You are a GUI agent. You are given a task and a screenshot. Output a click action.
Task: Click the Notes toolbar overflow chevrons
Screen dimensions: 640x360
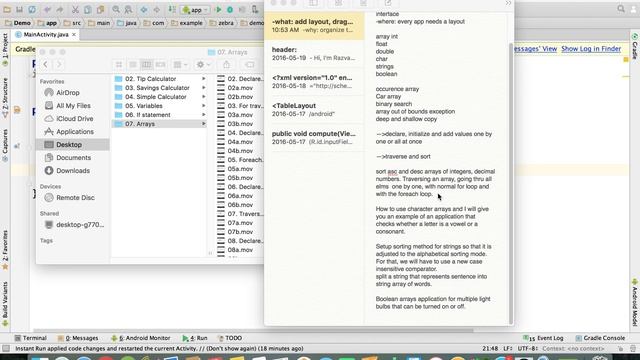point(508,3)
